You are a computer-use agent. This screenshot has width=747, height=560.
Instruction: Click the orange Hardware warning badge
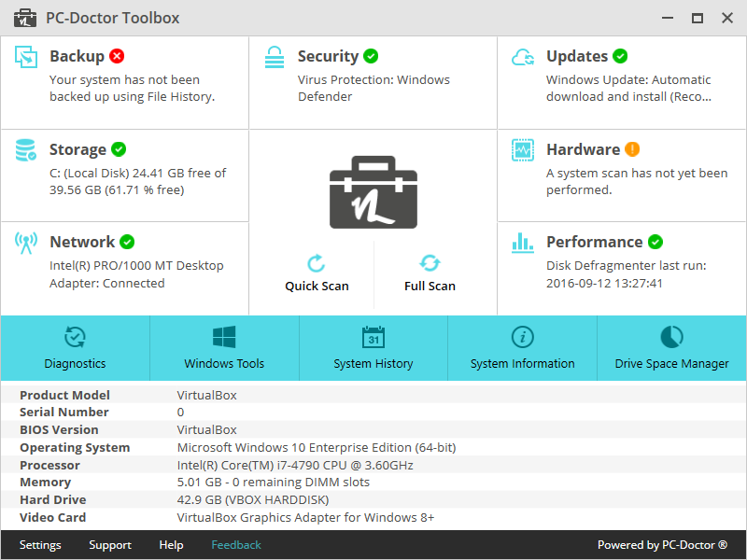[632, 149]
